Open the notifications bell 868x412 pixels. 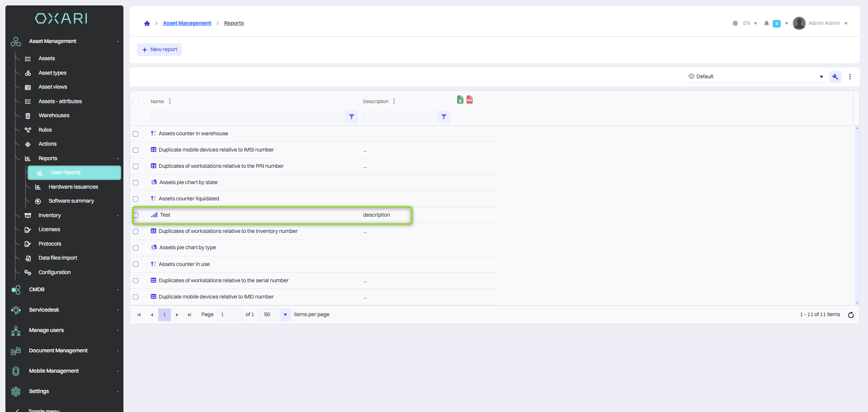click(x=766, y=24)
